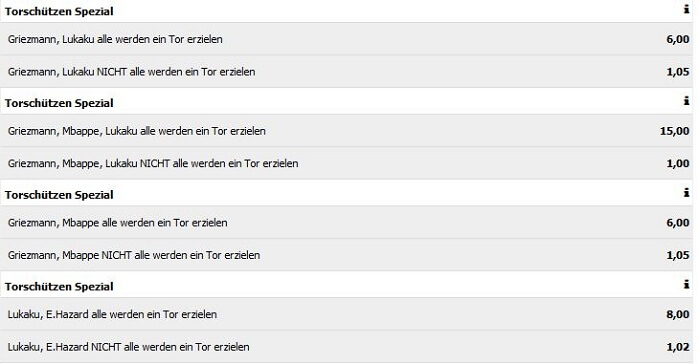Open info icon of first Torschützen Spezial

[x=686, y=9]
